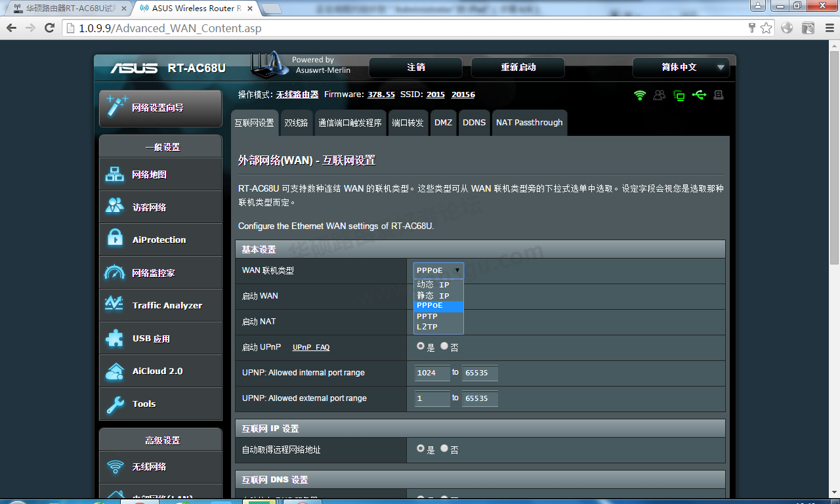This screenshot has width=840, height=504.
Task: Click the Network Map icon in sidebar
Action: (x=115, y=175)
